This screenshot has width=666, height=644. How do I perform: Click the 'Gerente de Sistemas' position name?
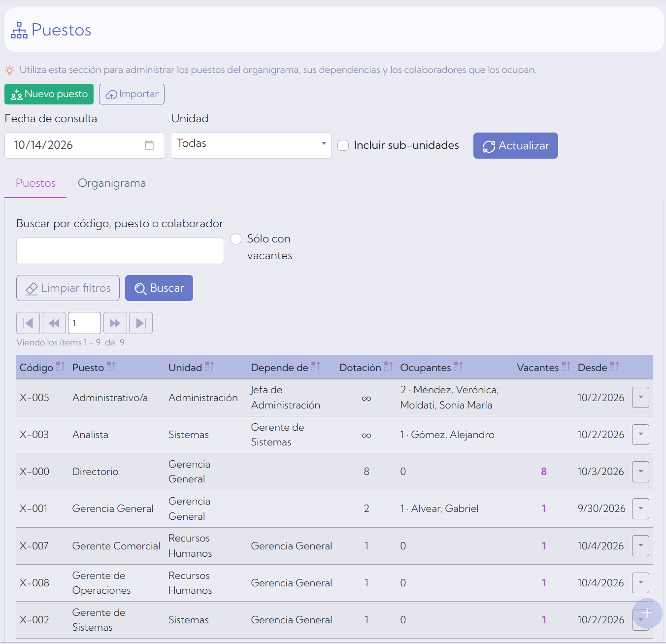99,620
